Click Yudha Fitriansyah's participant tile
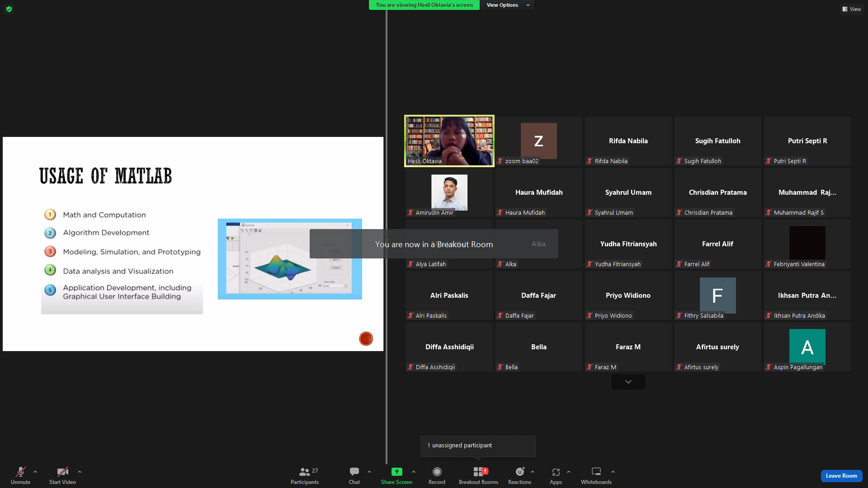The image size is (868, 488). click(x=628, y=244)
